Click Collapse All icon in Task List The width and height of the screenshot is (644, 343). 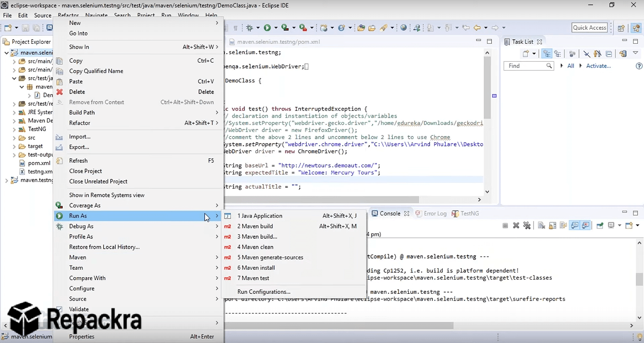coord(609,54)
